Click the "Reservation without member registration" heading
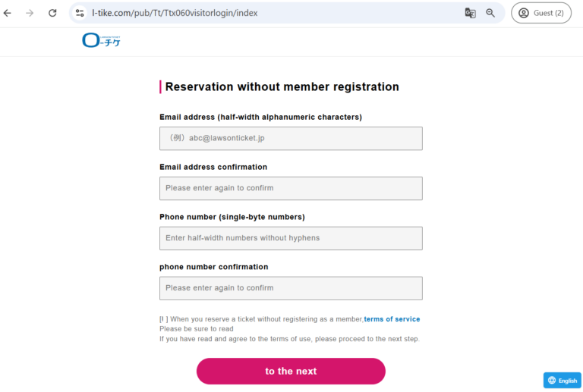This screenshot has height=392, width=583. pos(282,86)
